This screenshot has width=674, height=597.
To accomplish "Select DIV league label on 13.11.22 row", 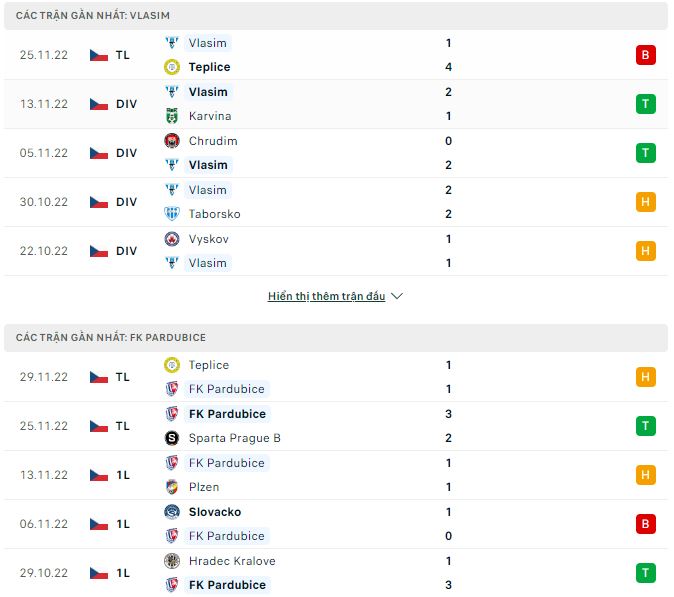I will tap(126, 104).
